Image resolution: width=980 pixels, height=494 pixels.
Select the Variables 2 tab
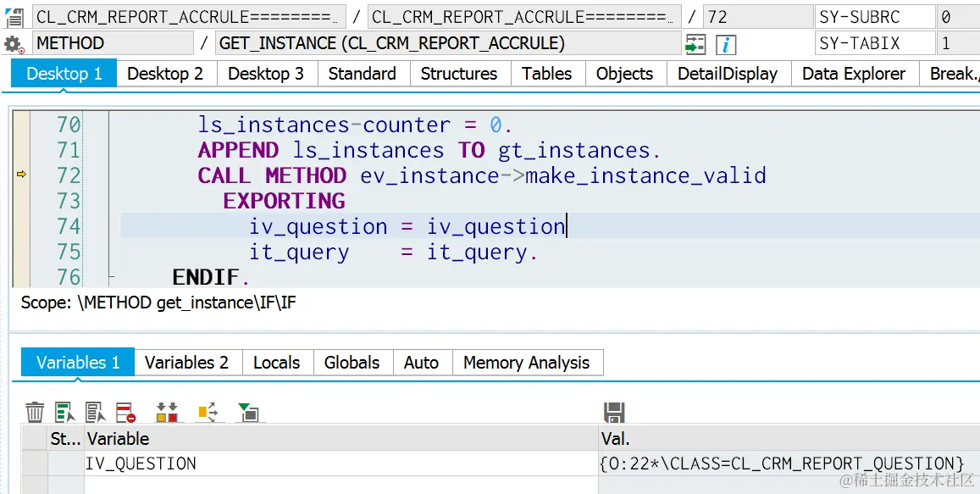point(187,363)
